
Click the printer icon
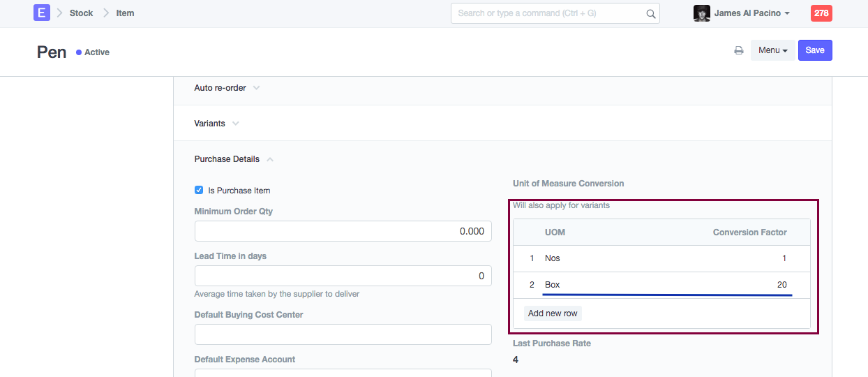pyautogui.click(x=738, y=50)
